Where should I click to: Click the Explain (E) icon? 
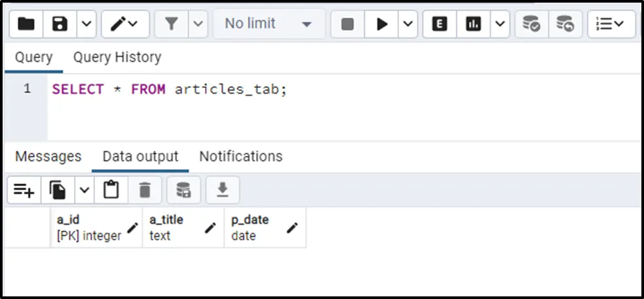[x=440, y=24]
